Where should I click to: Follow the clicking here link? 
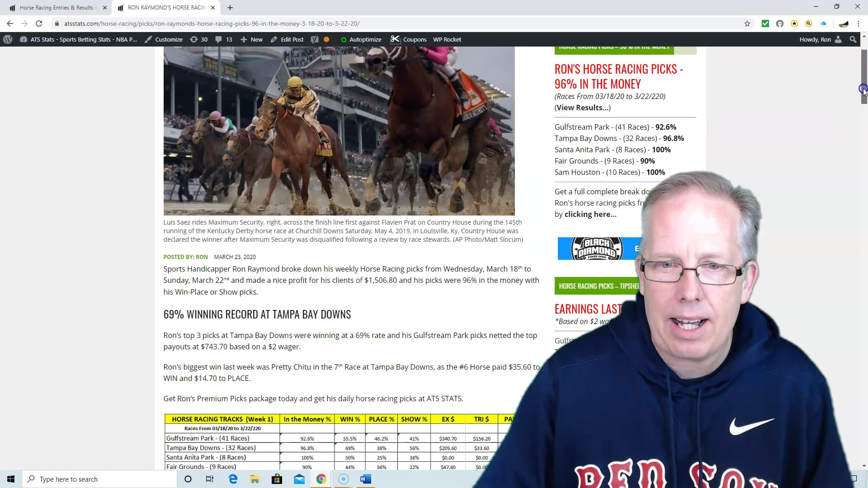click(590, 214)
